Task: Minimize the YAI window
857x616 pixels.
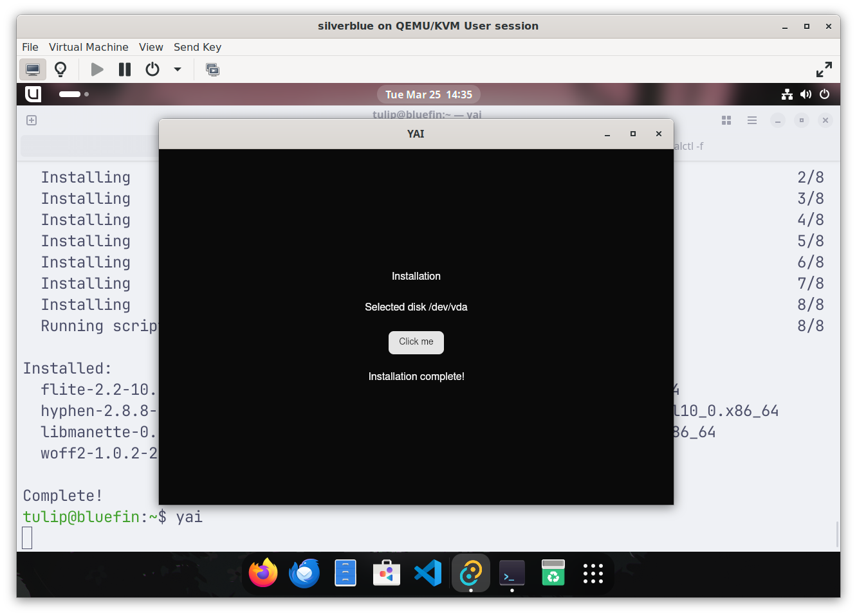Action: click(x=607, y=134)
